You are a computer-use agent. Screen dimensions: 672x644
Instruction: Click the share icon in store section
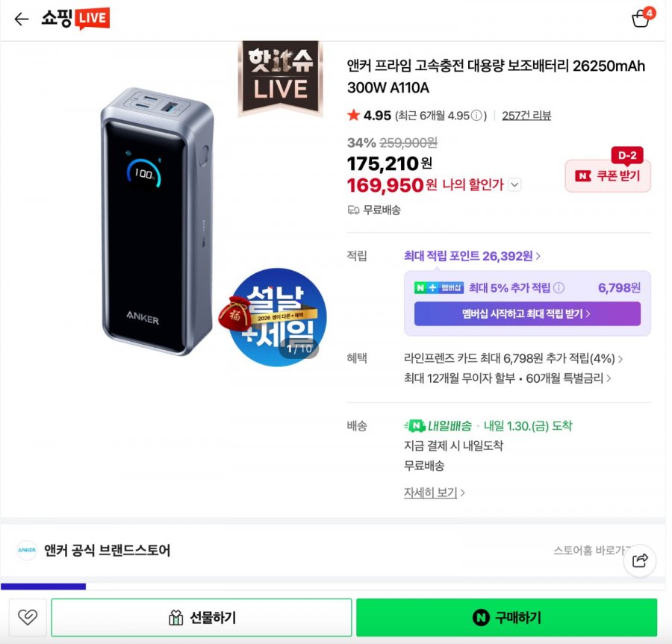pyautogui.click(x=640, y=560)
